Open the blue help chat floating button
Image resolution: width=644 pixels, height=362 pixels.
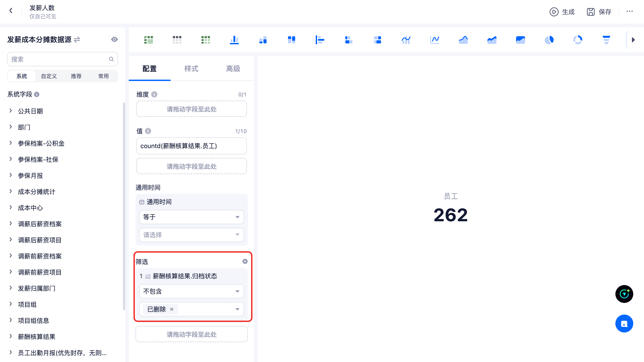click(624, 324)
